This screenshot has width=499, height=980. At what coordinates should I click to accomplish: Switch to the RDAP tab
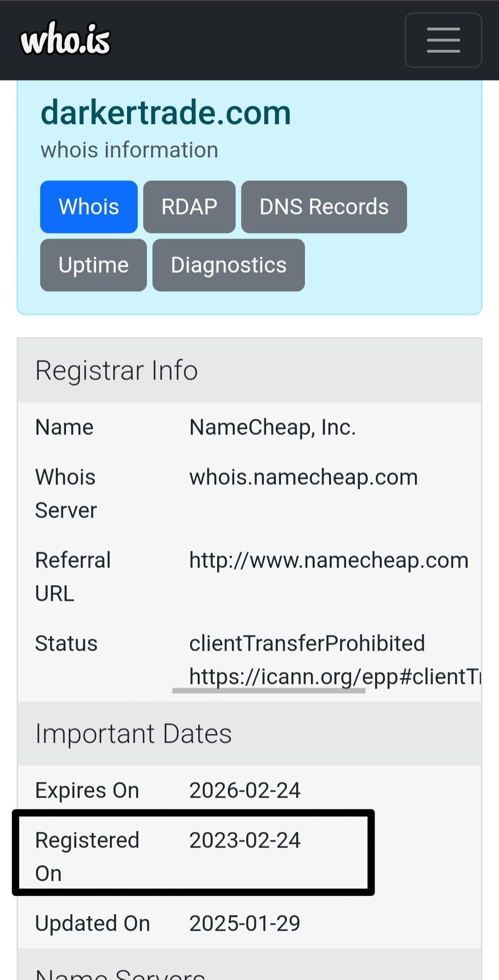pos(189,207)
